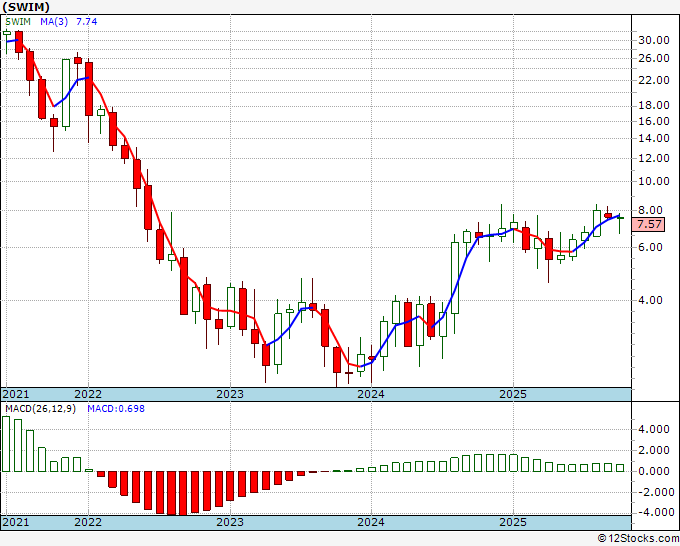Click the pink 7.57 current price tag
The width and height of the screenshot is (680, 546).
[650, 225]
